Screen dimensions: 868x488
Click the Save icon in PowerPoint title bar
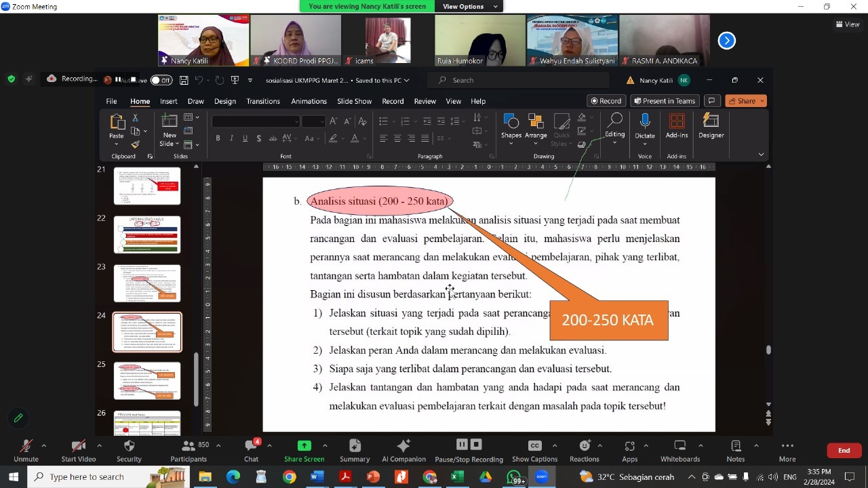pos(184,80)
